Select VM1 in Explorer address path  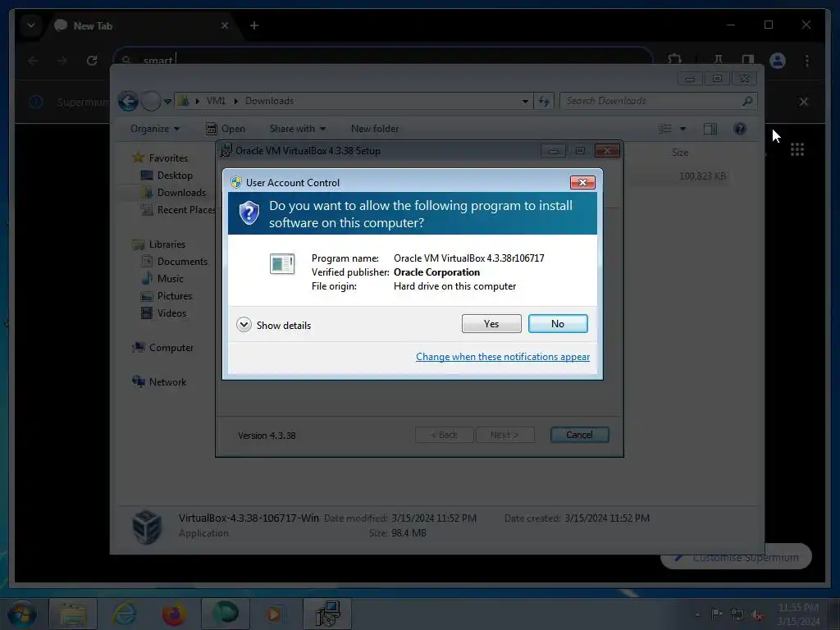[216, 101]
